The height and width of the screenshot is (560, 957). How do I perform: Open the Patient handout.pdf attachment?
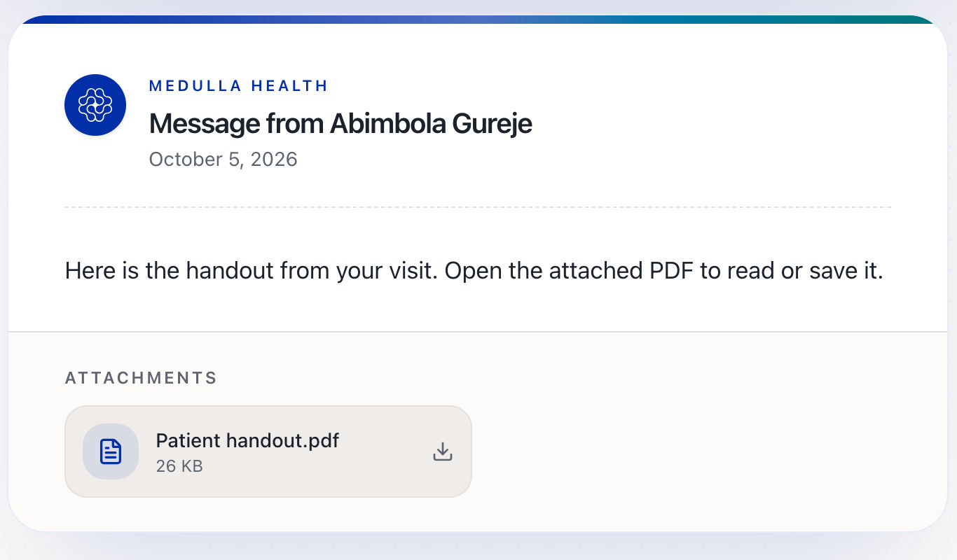click(x=268, y=451)
